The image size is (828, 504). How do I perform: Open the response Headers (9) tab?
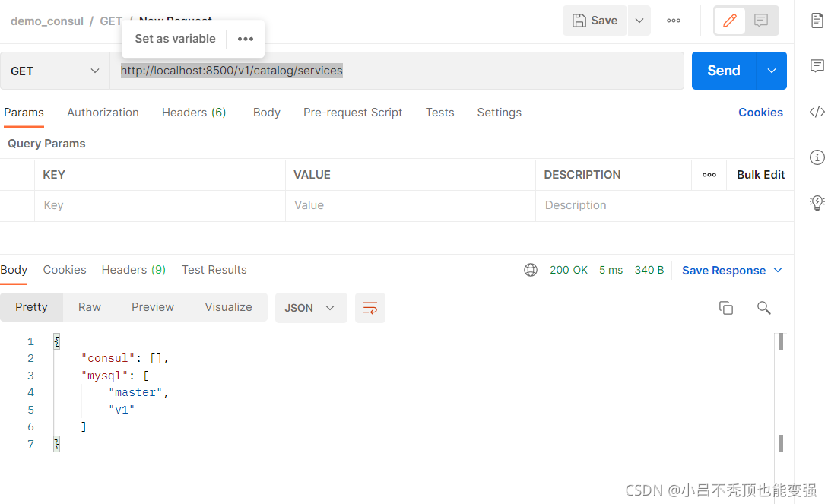point(134,270)
